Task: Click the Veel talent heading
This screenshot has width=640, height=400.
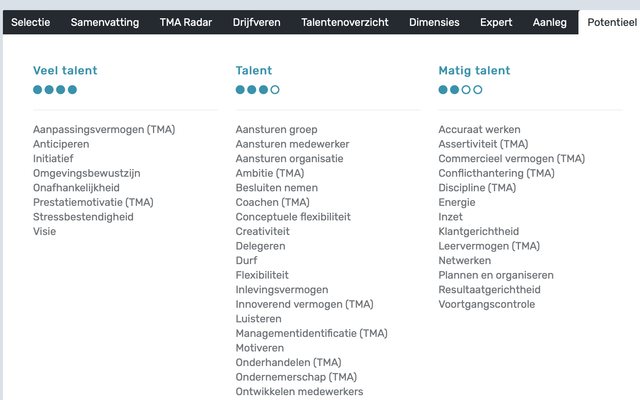Action: (65, 71)
